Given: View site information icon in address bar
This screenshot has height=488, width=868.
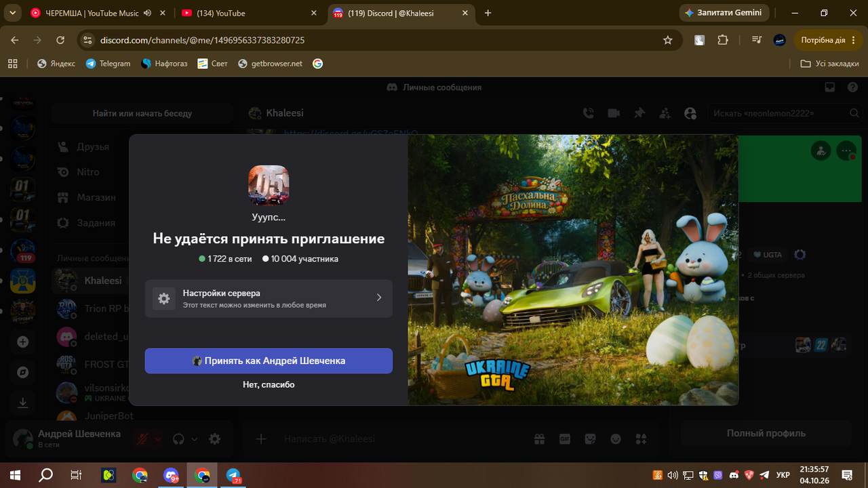Looking at the screenshot, I should 87,40.
